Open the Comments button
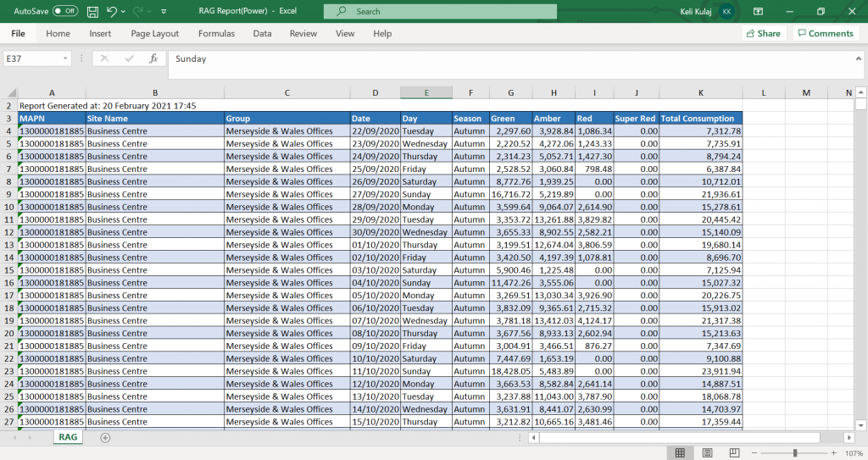The width and height of the screenshot is (868, 460). coord(825,34)
